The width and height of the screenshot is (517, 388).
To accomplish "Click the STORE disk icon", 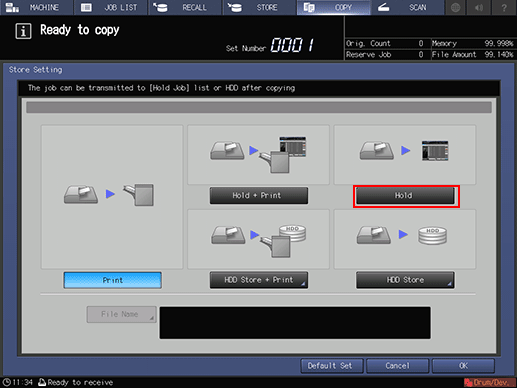I will click(235, 7).
